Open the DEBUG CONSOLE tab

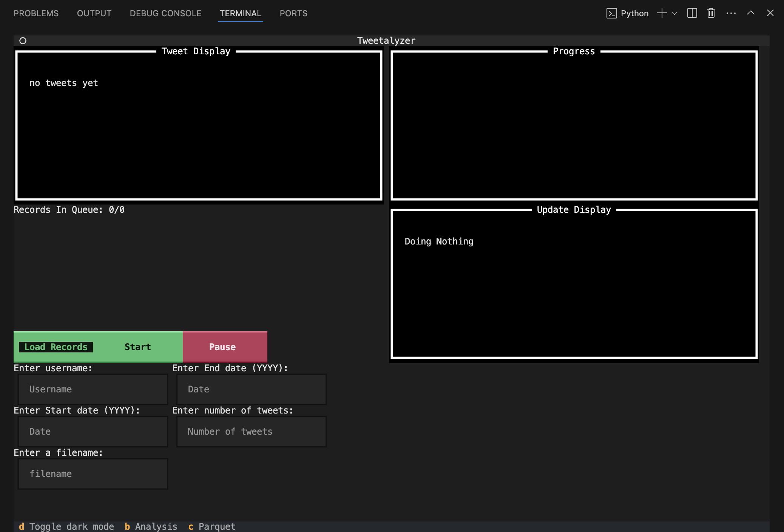[x=165, y=13]
